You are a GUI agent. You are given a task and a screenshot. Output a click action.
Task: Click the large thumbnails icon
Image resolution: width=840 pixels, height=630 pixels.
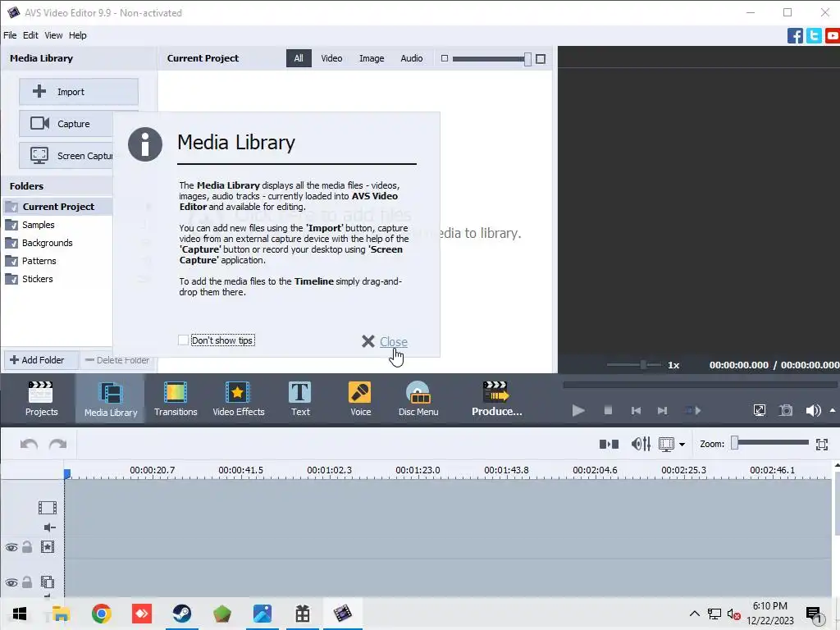pos(541,59)
